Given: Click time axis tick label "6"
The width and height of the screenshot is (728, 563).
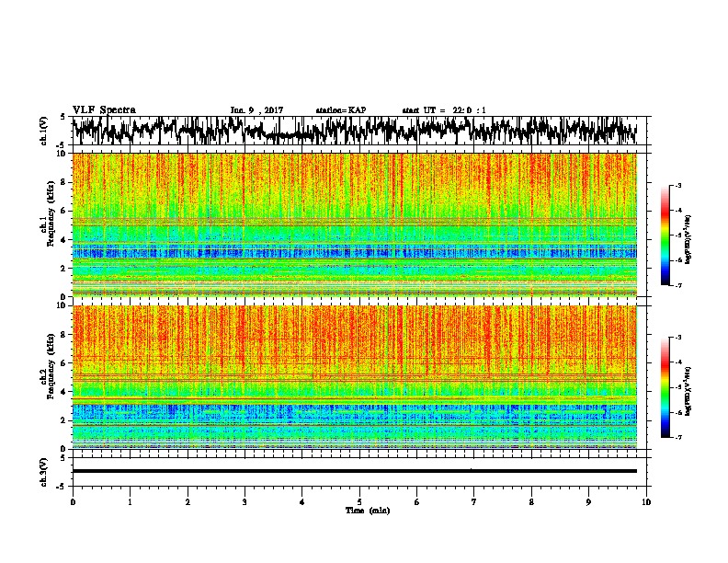Looking at the screenshot, I should [417, 502].
